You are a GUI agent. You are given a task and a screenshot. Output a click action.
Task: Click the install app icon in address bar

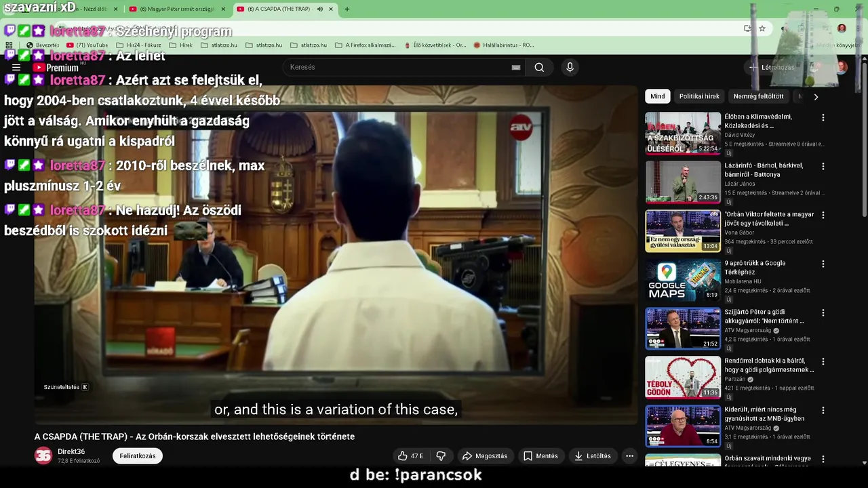pyautogui.click(x=747, y=28)
